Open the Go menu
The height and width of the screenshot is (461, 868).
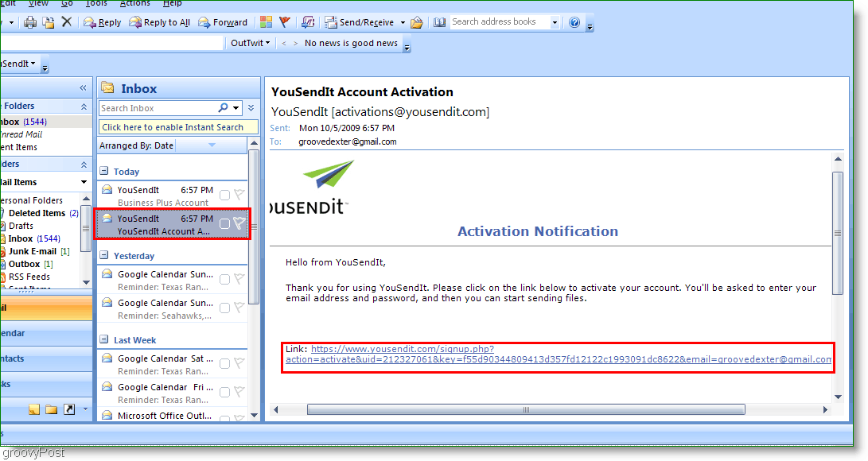(x=67, y=3)
